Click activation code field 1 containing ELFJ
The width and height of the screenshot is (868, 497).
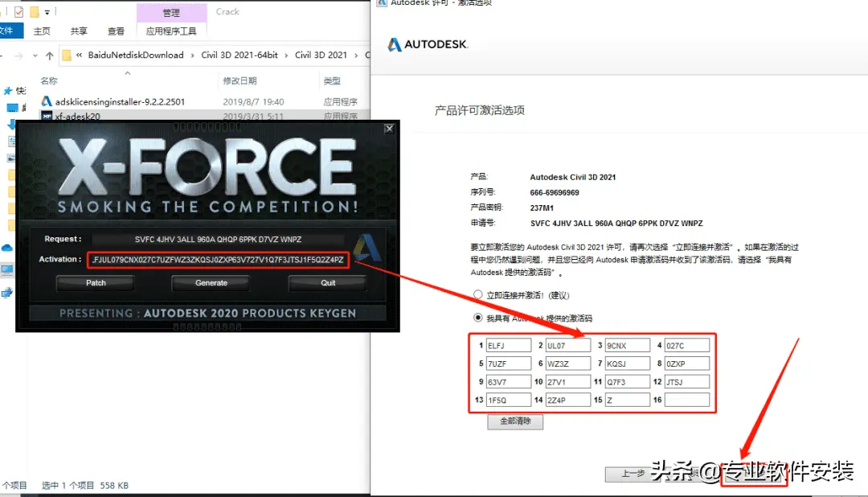coord(509,345)
